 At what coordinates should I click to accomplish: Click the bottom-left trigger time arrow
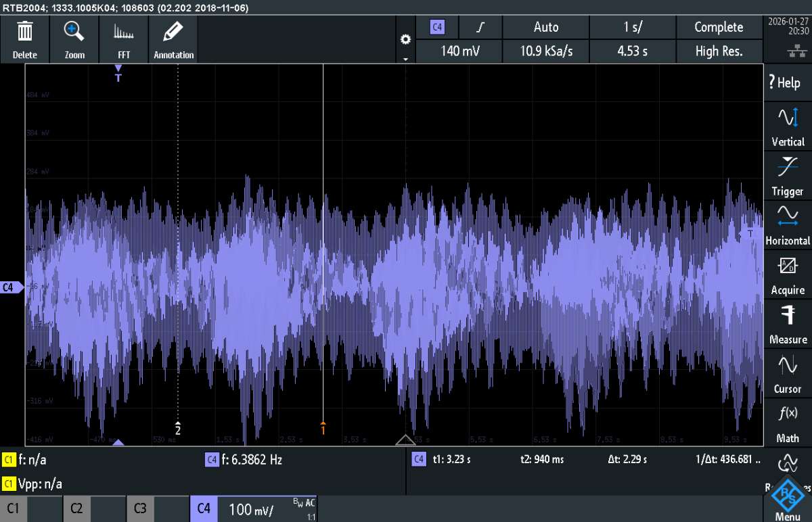pyautogui.click(x=118, y=442)
